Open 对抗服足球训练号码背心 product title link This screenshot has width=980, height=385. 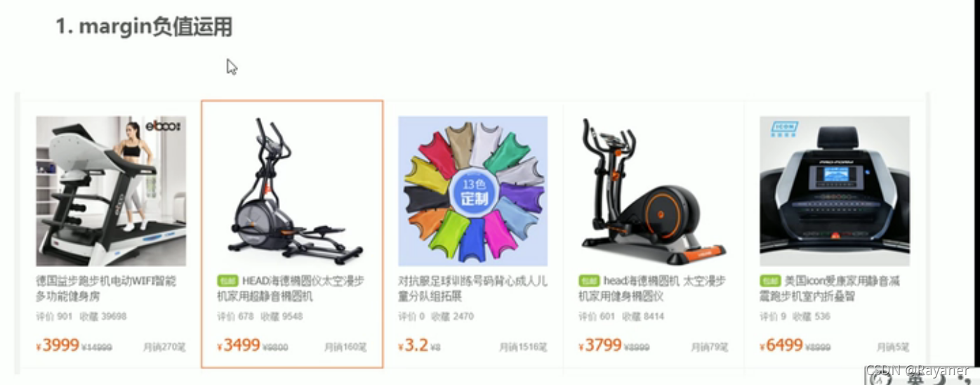[x=472, y=289]
